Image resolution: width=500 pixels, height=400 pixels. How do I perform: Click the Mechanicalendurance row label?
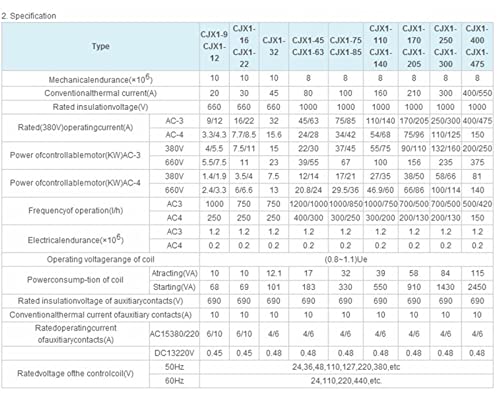(x=100, y=79)
